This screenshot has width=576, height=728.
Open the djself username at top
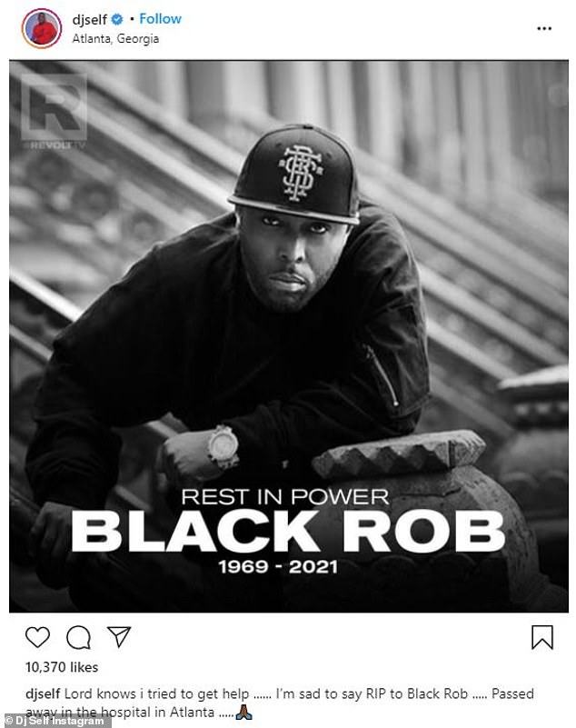pos(90,19)
